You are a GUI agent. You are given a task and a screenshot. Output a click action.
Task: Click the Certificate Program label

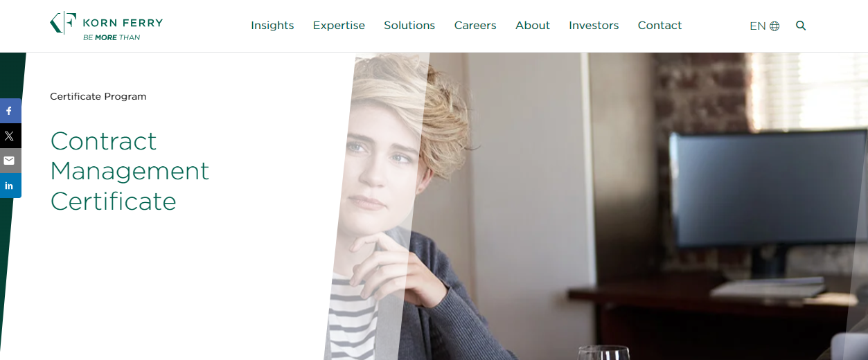98,96
